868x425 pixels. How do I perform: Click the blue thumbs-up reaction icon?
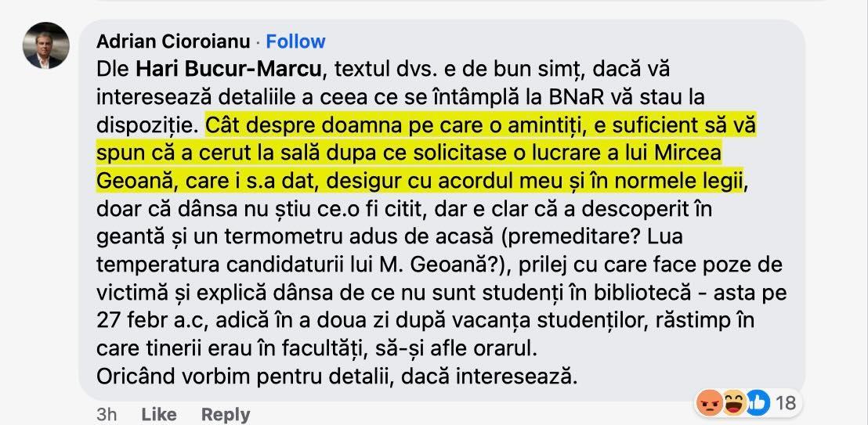point(758,403)
